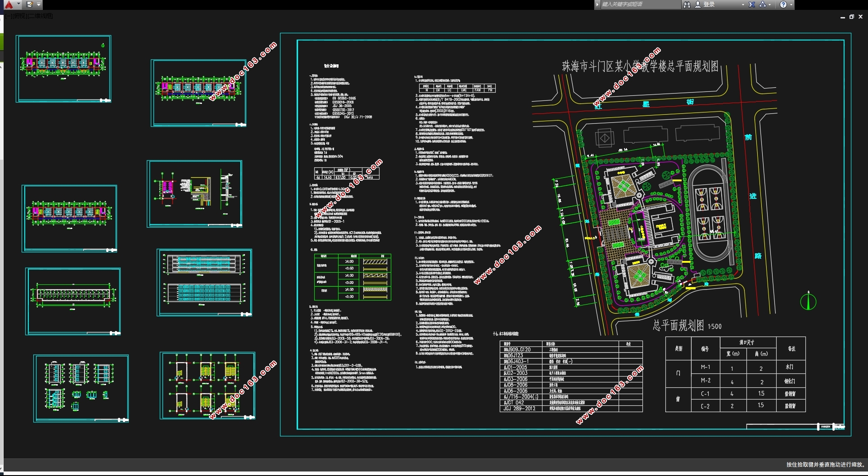The width and height of the screenshot is (868, 476).
Task: Open the AutoCAD application menu
Action: 9,4
